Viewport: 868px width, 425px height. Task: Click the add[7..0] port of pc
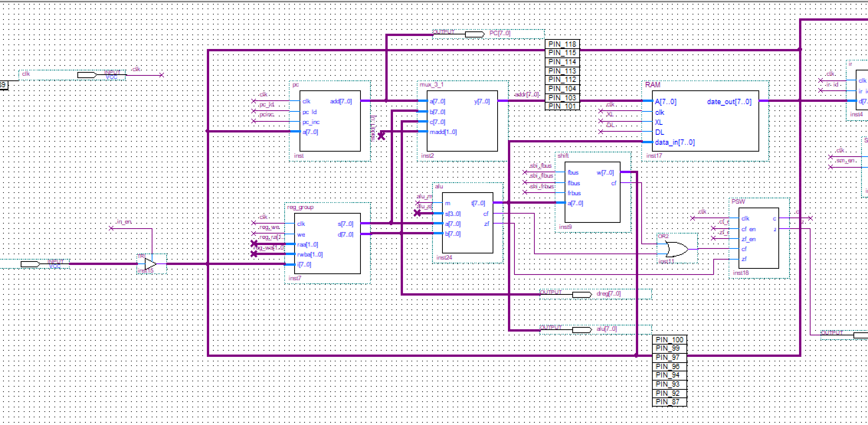(341, 101)
